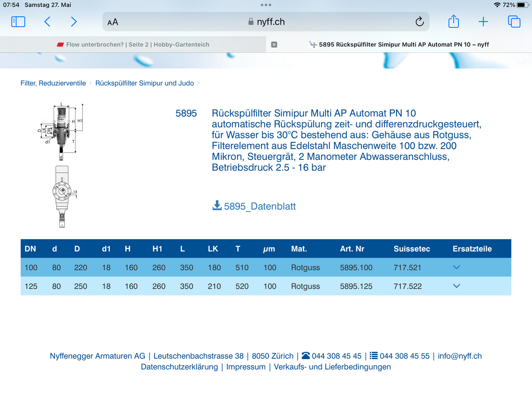Tap the nyff.ch address bar
Image resolution: width=532 pixels, height=399 pixels.
pos(266,22)
